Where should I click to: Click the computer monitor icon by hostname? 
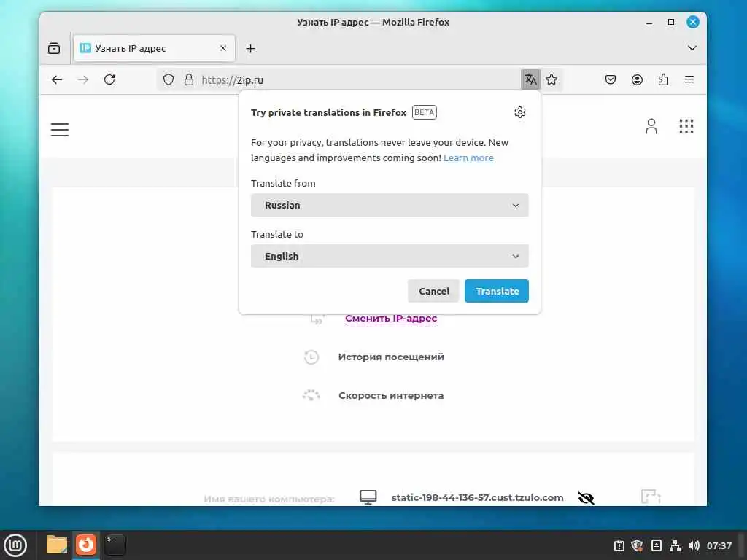(368, 497)
